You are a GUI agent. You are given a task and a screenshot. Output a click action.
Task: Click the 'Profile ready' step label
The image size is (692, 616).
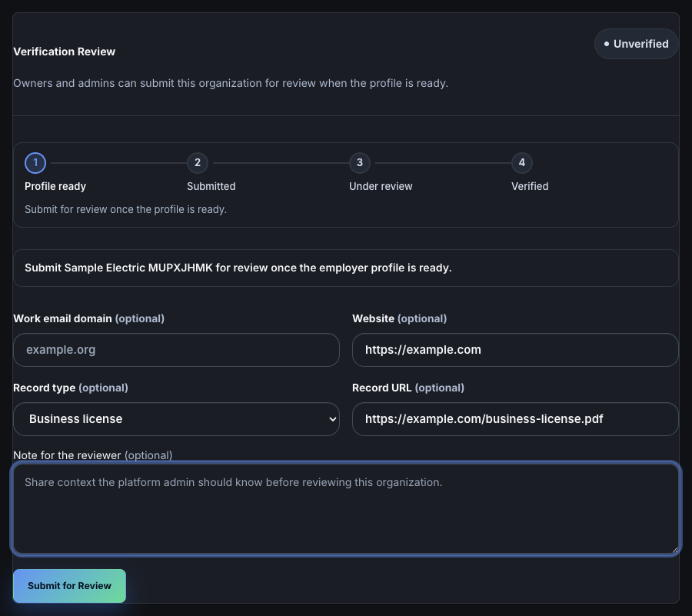click(x=55, y=186)
